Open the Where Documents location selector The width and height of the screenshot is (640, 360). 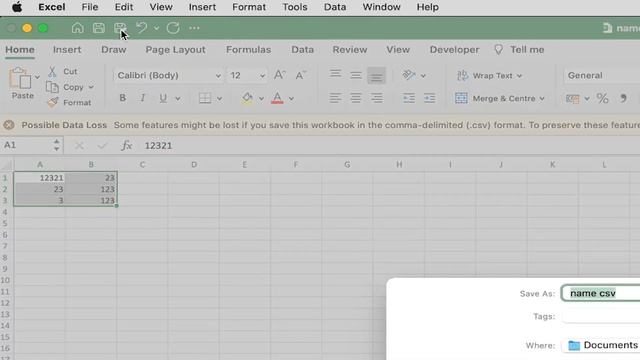602,345
